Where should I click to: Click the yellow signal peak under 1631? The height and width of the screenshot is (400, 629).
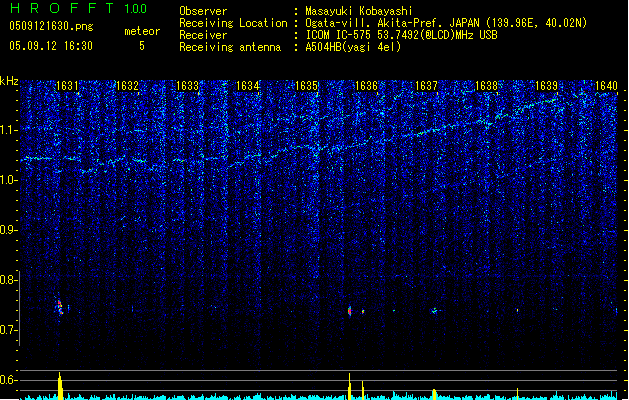click(x=60, y=386)
